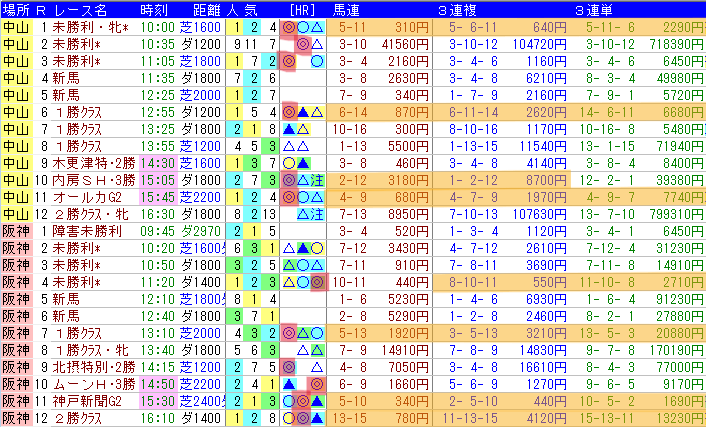Viewport: 706px width, 427px height.
Task: Click the black triangle icon in 阪神 10R
Action: point(289,384)
